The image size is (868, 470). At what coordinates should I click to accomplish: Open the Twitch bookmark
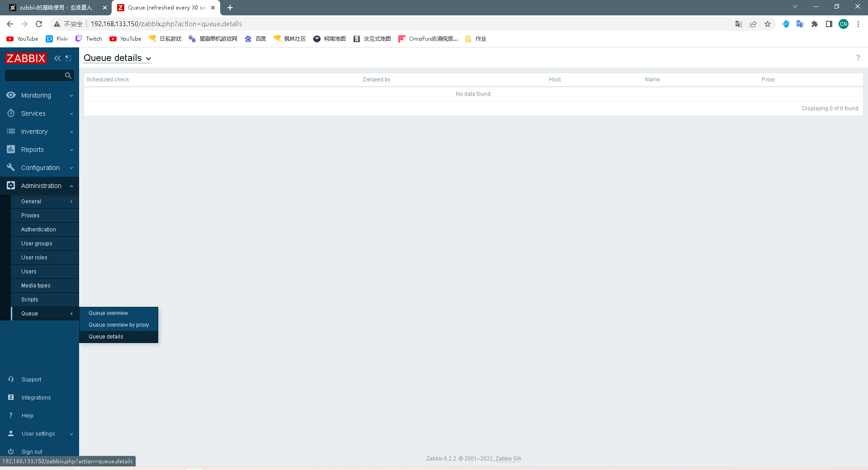pos(89,39)
